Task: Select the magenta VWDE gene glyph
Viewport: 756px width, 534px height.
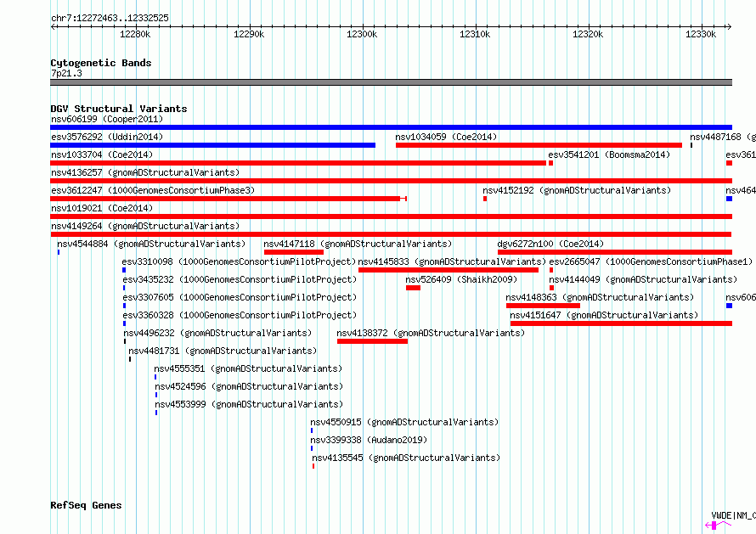Action: pos(718,525)
